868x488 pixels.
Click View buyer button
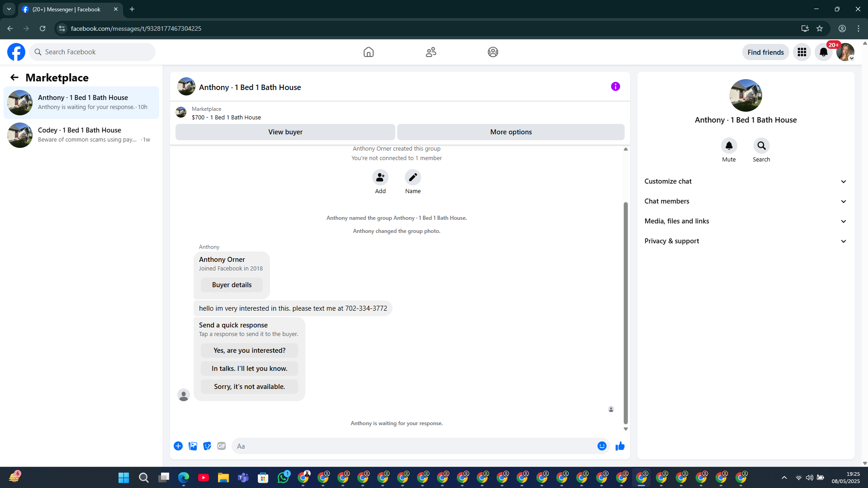click(285, 132)
